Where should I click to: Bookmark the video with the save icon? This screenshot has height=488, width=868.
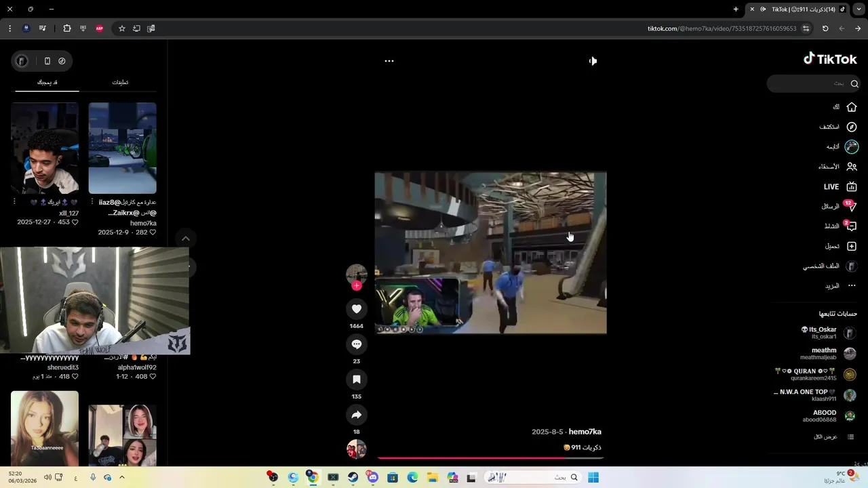tap(357, 380)
